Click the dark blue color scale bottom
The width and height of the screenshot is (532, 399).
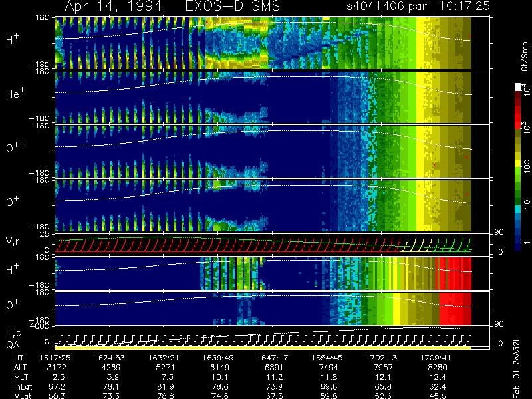click(518, 246)
